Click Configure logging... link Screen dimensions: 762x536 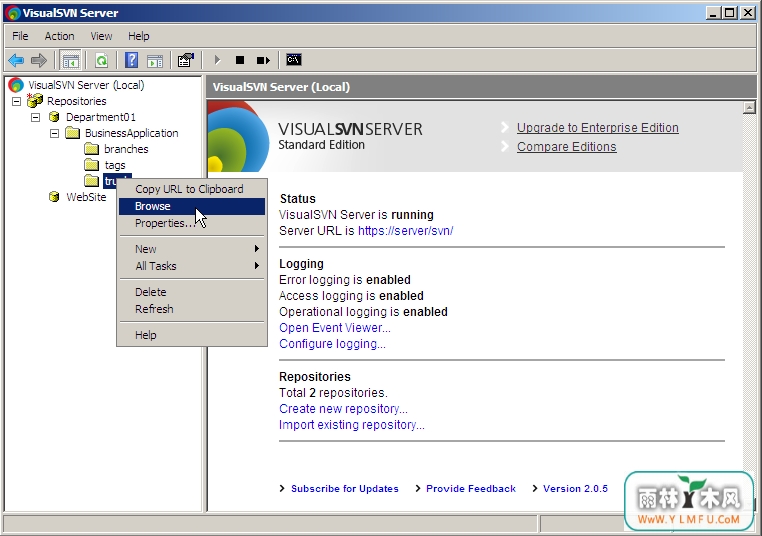[x=332, y=344]
